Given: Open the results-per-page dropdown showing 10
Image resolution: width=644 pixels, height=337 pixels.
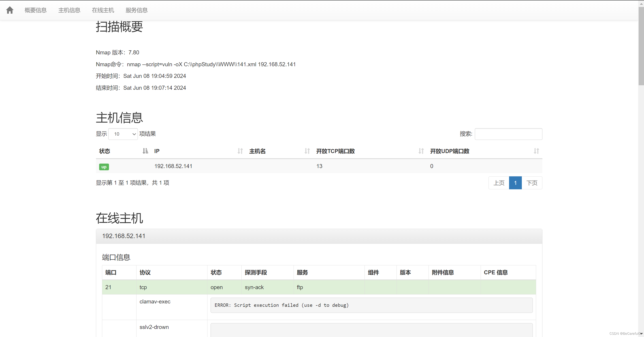Looking at the screenshot, I should 123,134.
